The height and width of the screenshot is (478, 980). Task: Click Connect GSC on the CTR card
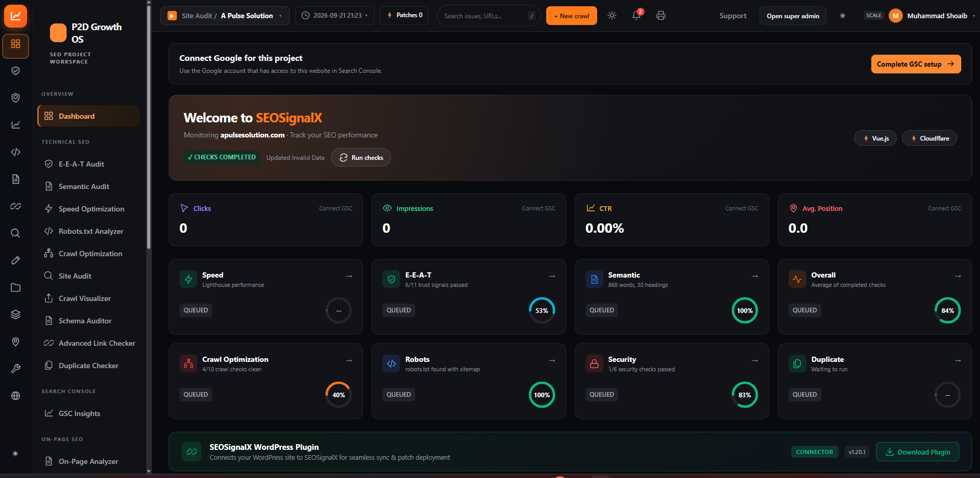pos(741,208)
